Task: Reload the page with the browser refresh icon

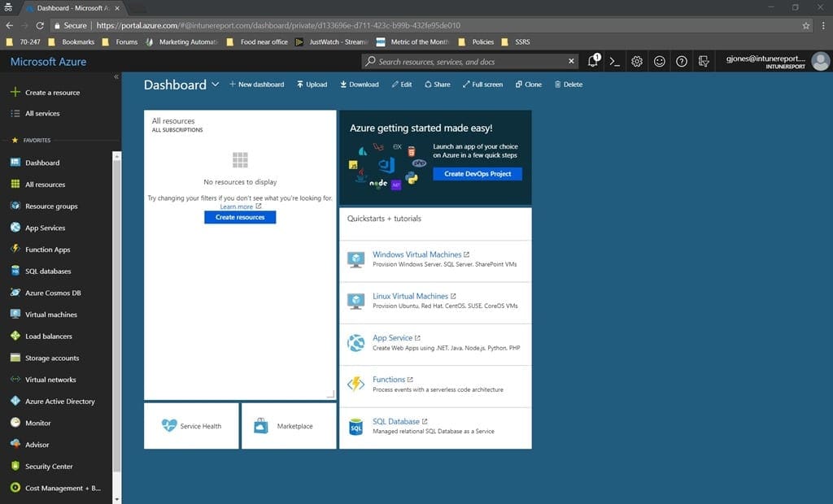Action: pyautogui.click(x=40, y=25)
